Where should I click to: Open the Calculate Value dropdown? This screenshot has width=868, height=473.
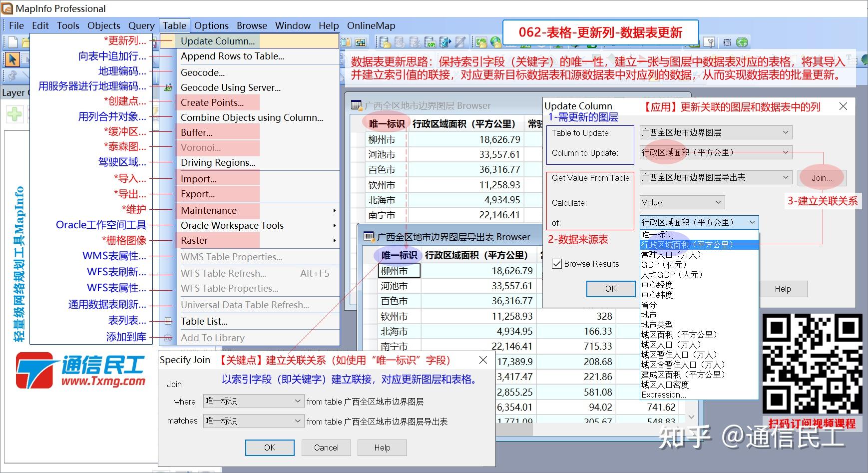(682, 202)
